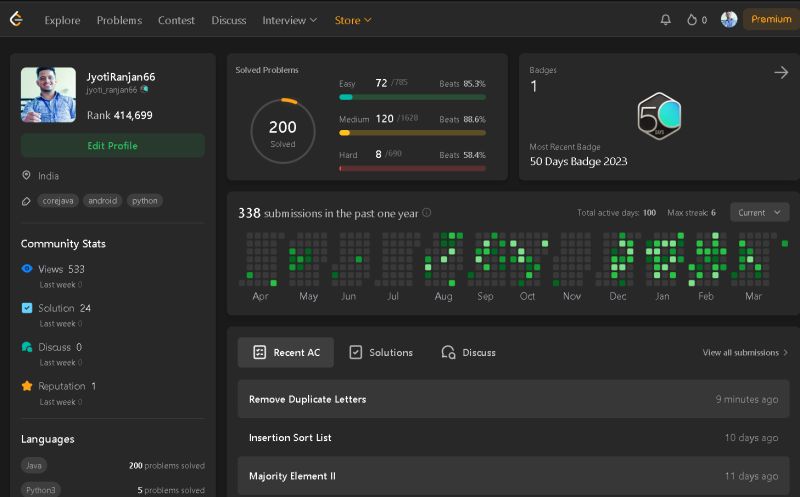Open Insertion Sort List submission
The height and width of the screenshot is (497, 800).
(513, 437)
